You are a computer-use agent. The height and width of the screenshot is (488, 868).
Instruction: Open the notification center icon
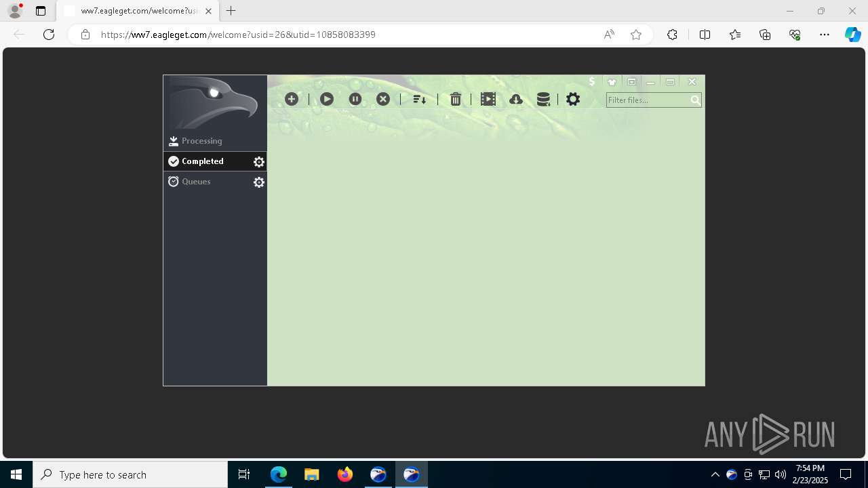click(846, 474)
